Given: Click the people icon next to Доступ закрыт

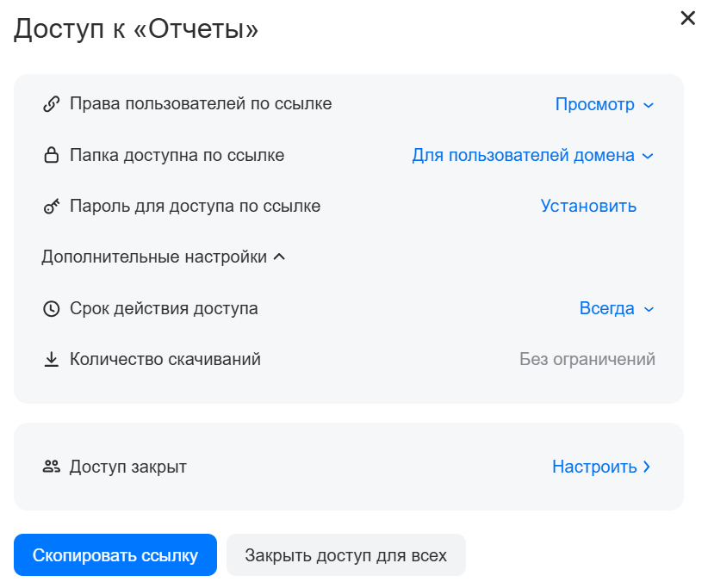Looking at the screenshot, I should 51,467.
